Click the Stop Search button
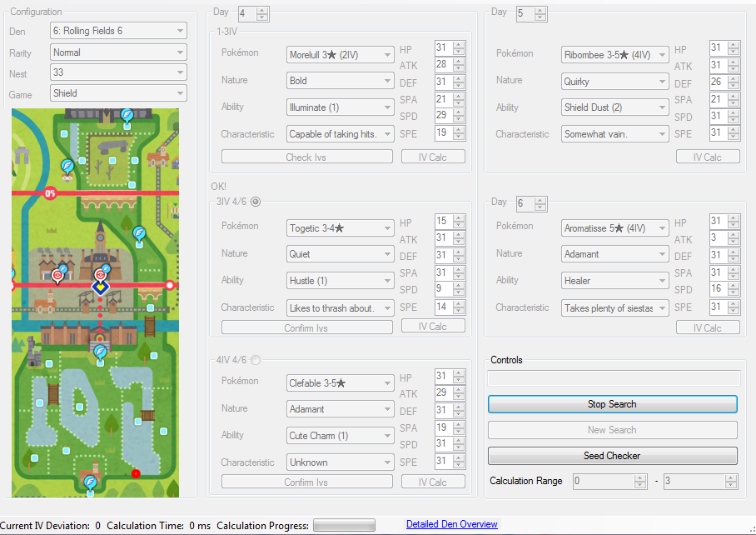This screenshot has height=535, width=756. (612, 403)
